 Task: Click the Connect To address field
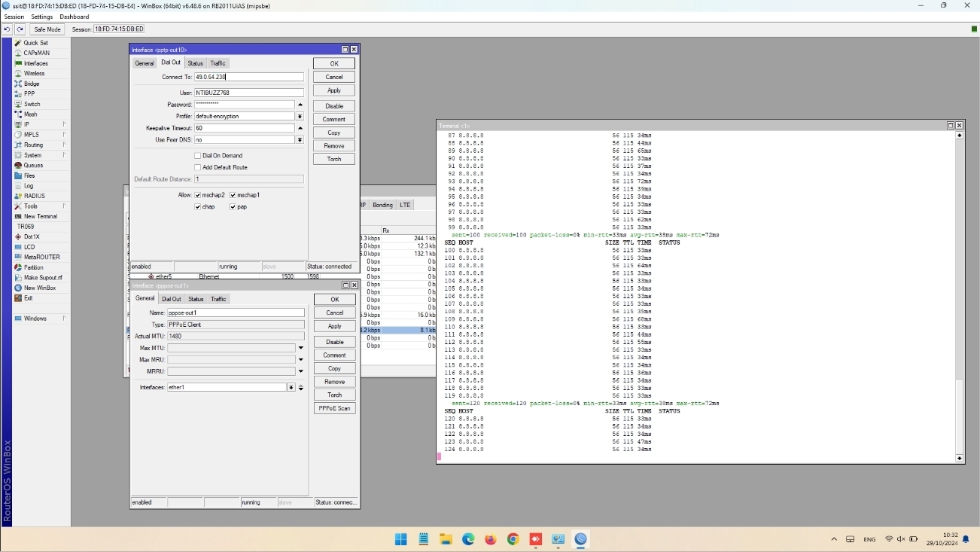point(248,77)
